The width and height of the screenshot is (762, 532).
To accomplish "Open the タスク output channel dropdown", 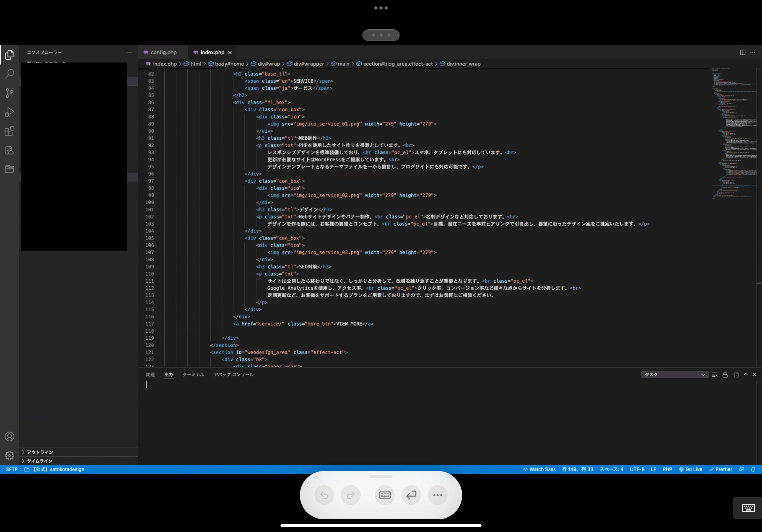I will [674, 374].
